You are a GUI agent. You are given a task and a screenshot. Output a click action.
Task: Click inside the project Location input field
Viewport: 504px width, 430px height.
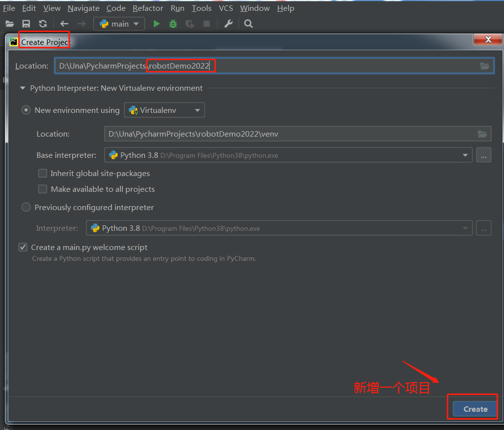tap(247, 65)
